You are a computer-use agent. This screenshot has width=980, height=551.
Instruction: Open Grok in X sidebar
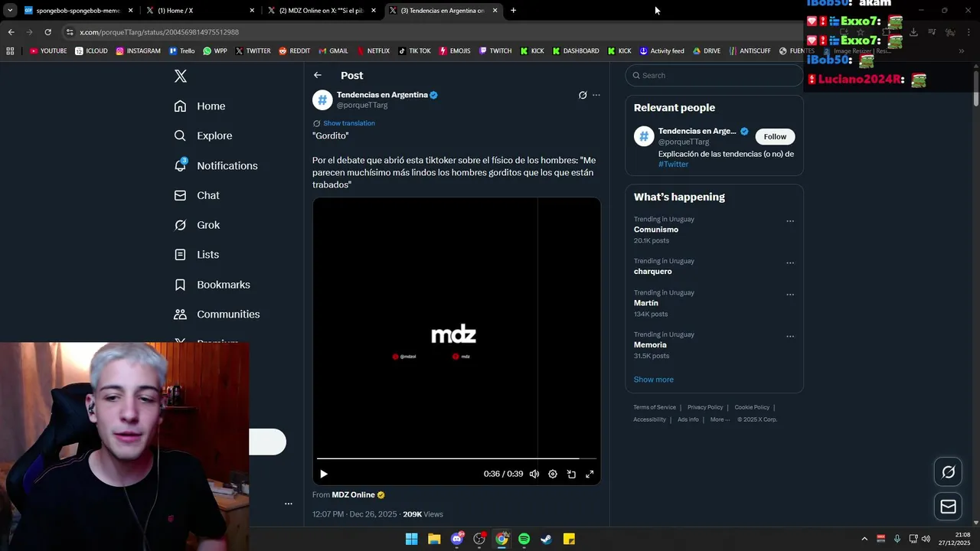(197, 225)
